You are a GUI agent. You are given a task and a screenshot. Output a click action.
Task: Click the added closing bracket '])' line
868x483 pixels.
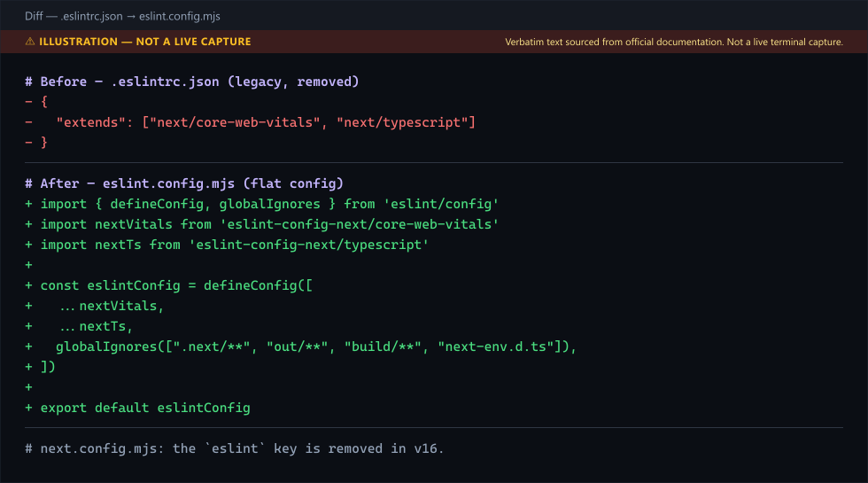(x=41, y=367)
